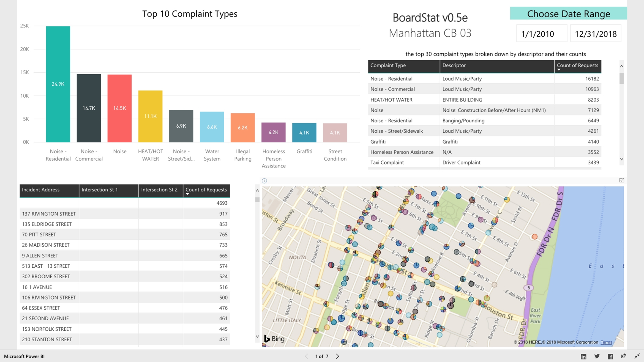Sort by Intersection St 1 header
The width and height of the screenshot is (644, 362).
click(x=109, y=191)
